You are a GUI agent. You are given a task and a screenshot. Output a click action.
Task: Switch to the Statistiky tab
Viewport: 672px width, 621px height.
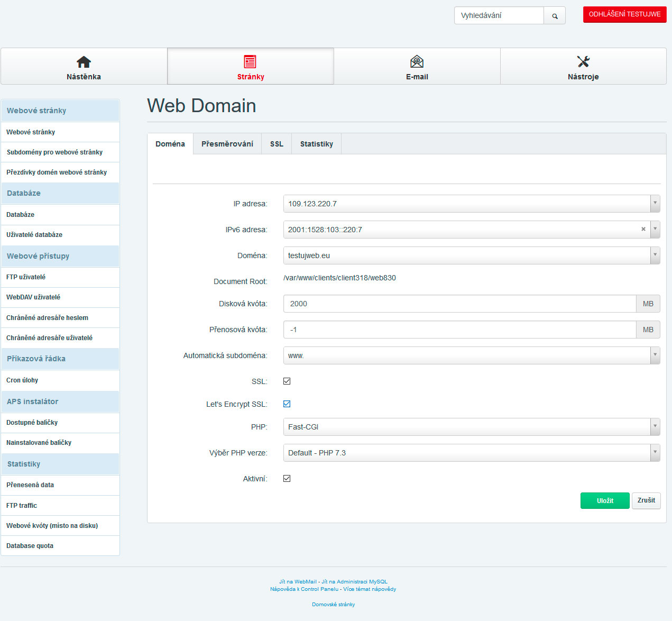pos(316,144)
